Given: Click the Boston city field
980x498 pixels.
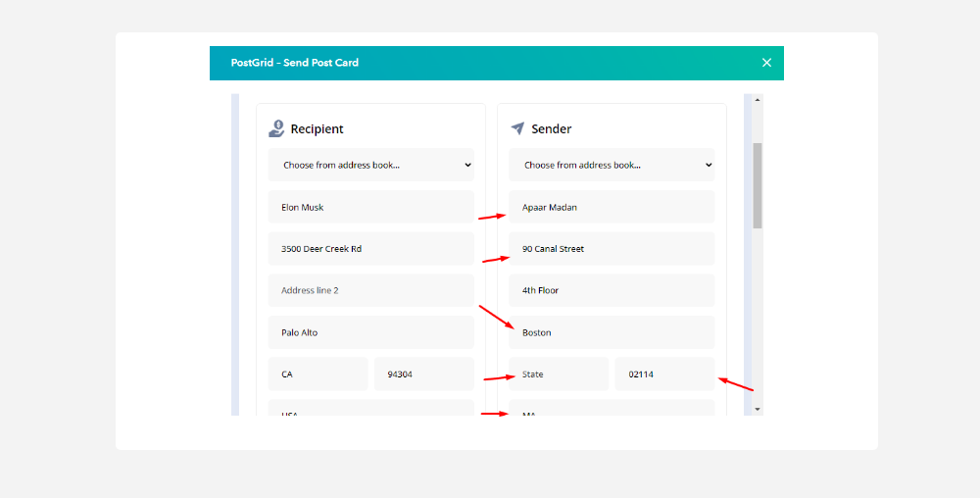Looking at the screenshot, I should pyautogui.click(x=612, y=332).
